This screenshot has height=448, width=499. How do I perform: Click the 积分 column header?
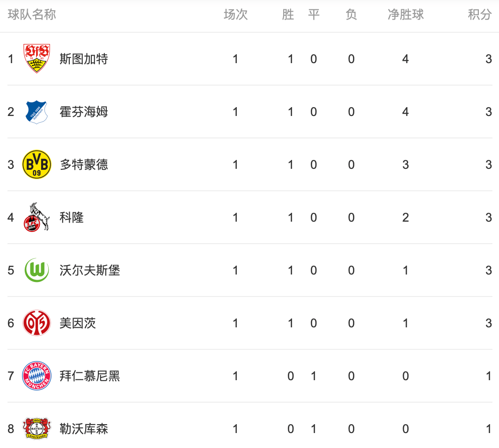click(480, 15)
